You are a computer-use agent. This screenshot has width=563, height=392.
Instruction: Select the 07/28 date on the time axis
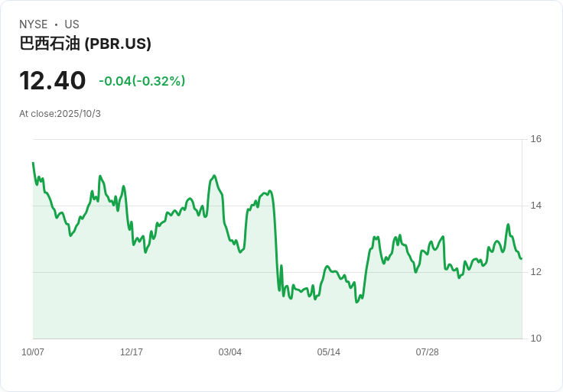pos(427,352)
